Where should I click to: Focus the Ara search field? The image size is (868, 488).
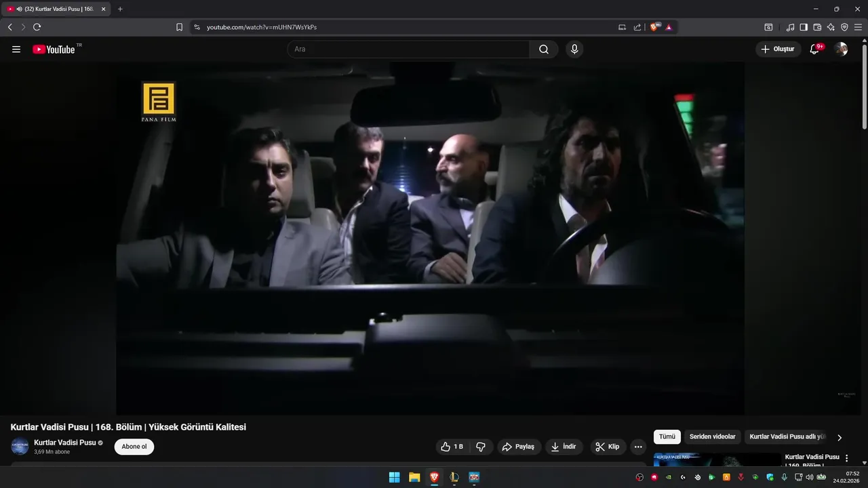[x=408, y=49]
